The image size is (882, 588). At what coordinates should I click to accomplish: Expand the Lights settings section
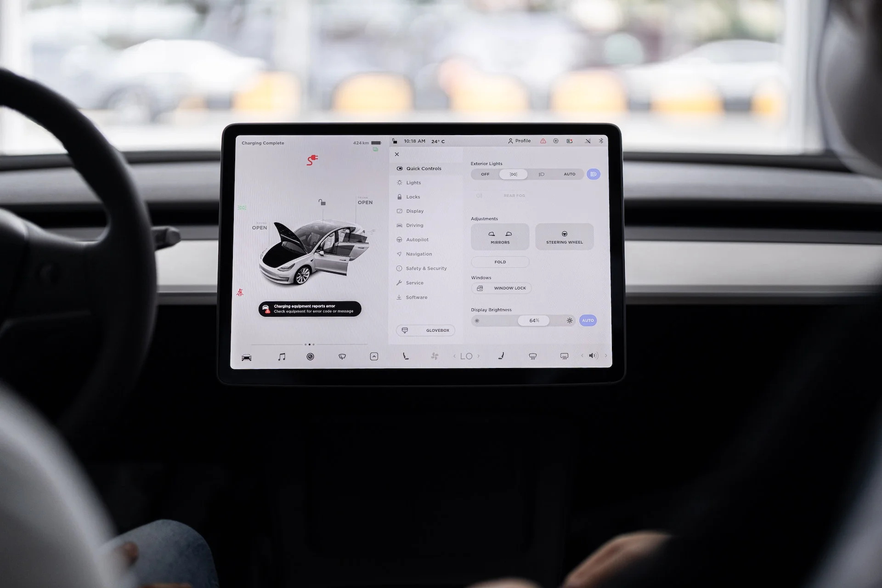click(413, 182)
